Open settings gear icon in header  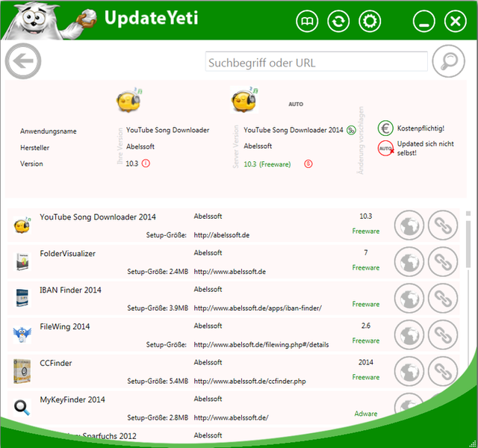pyautogui.click(x=370, y=22)
